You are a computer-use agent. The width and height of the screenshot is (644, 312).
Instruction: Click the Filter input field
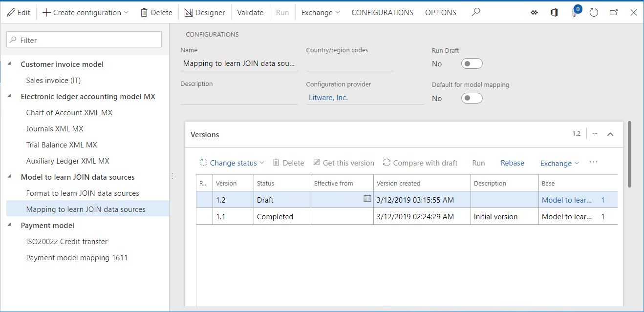[84, 40]
